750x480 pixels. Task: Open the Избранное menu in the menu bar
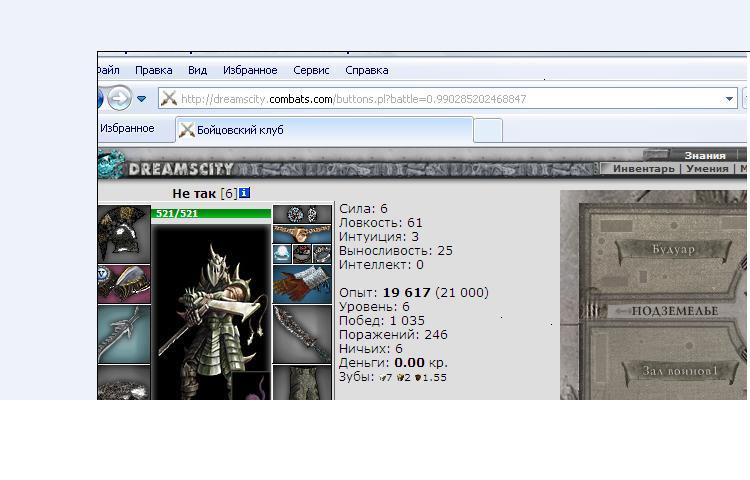[x=250, y=70]
